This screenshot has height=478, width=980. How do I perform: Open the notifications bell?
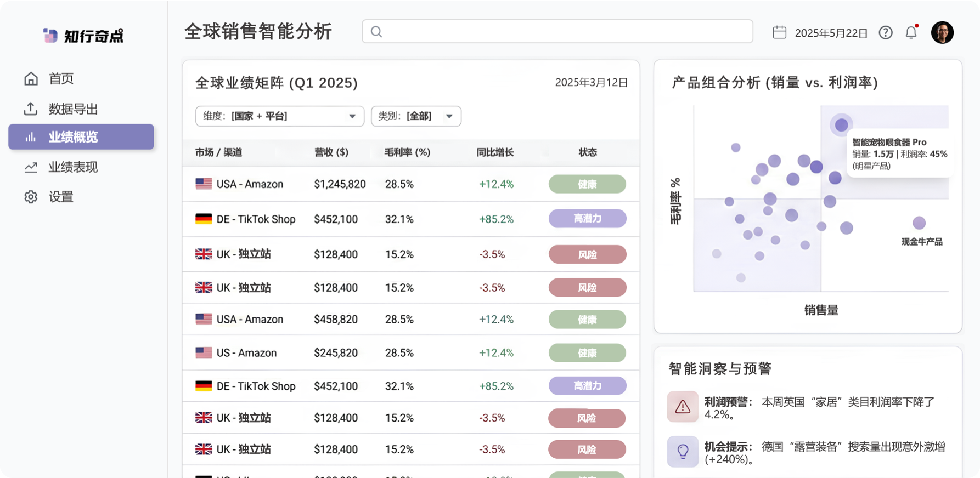[x=911, y=32]
